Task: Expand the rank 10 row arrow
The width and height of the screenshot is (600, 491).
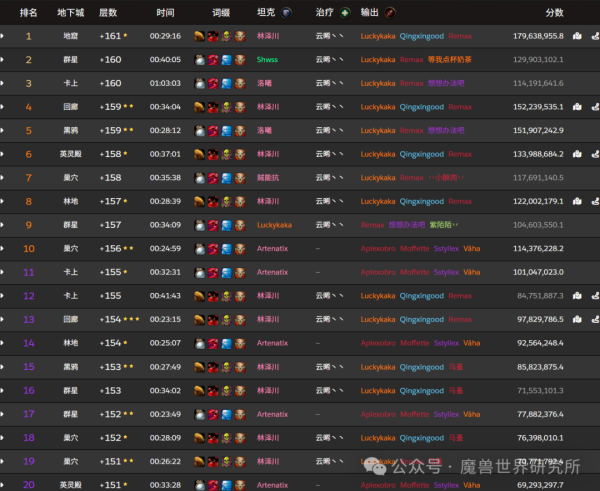Action: pos(3,248)
